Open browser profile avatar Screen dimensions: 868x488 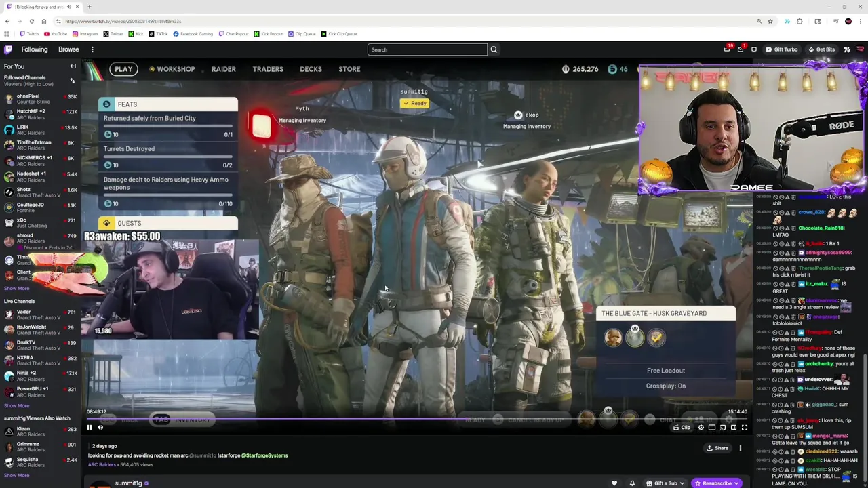(x=848, y=21)
